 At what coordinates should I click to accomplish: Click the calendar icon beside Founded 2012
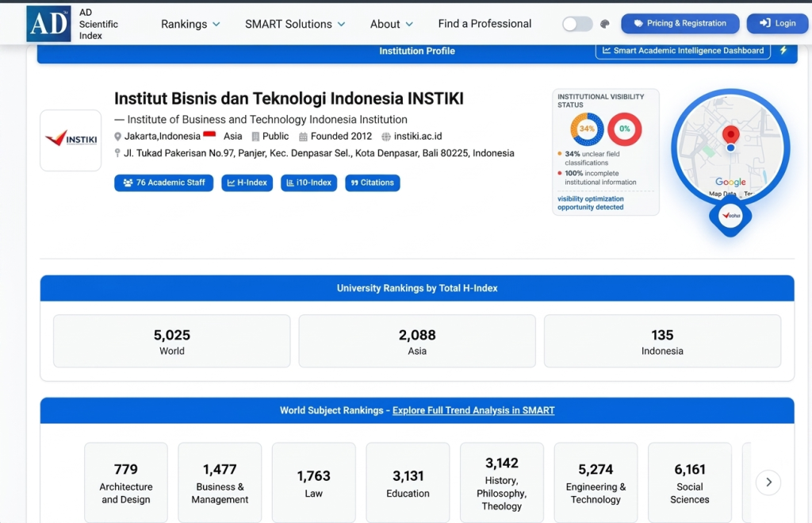(x=303, y=137)
